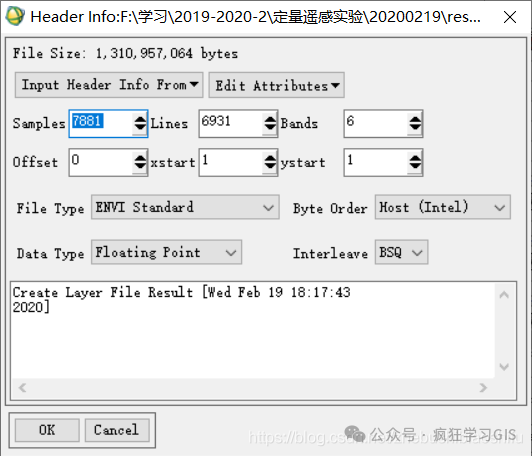Decrease the Lines value with down arrow
This screenshot has height=456, width=532.
coord(270,128)
